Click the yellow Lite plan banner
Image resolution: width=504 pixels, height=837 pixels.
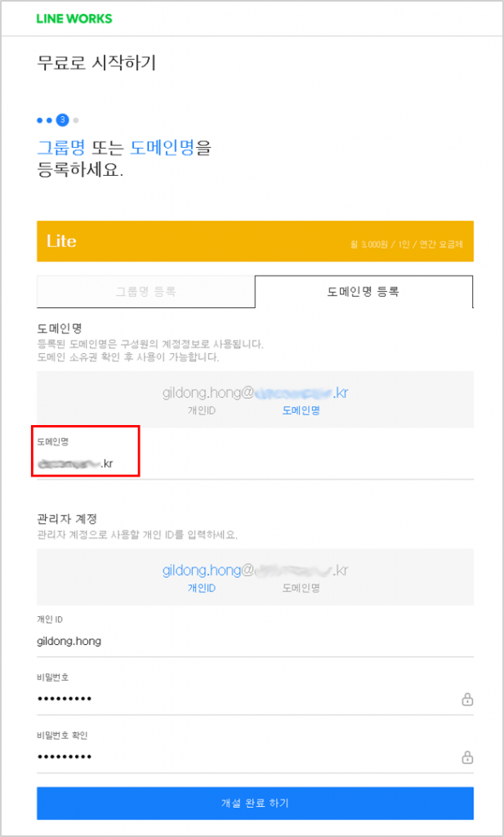tap(255, 241)
